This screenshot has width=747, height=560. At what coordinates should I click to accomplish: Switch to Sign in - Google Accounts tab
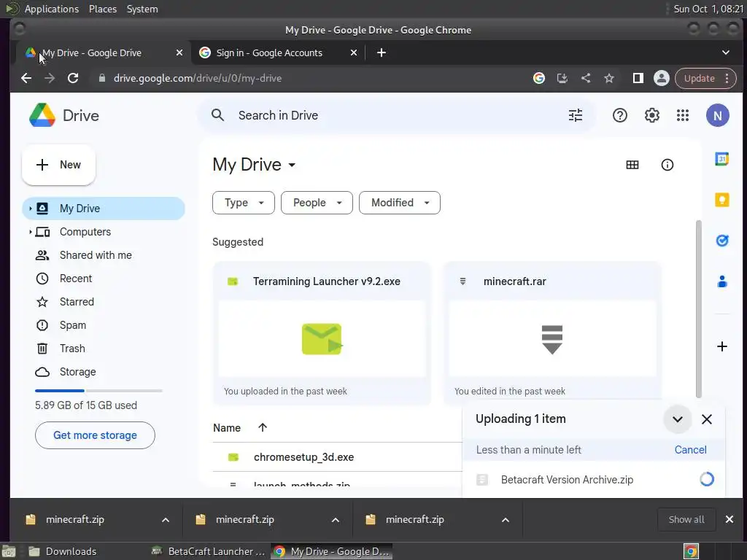pos(279,52)
